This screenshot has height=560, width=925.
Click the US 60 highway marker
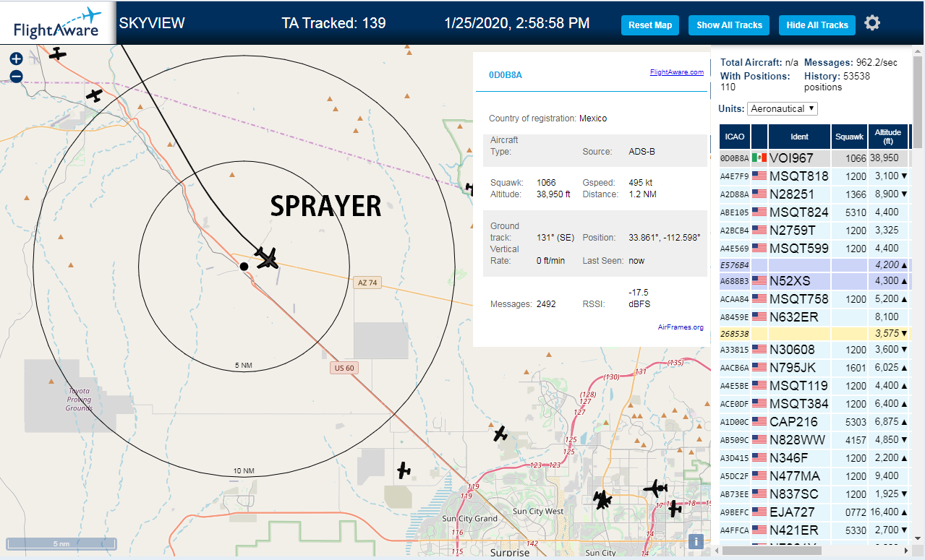pyautogui.click(x=344, y=368)
